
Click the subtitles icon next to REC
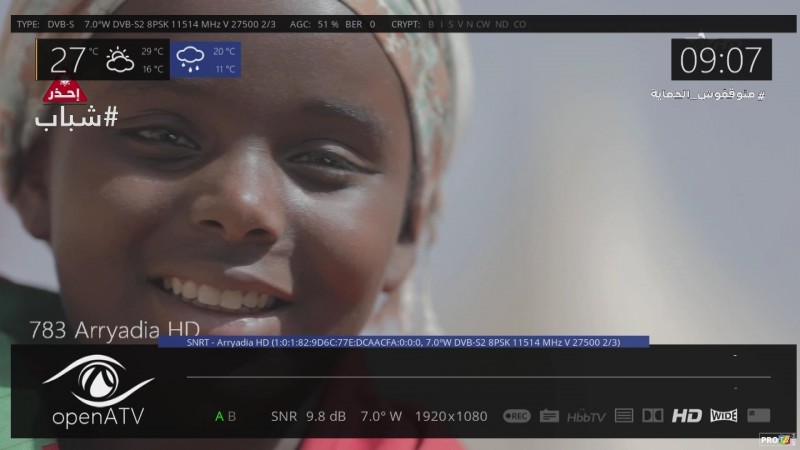549,416
